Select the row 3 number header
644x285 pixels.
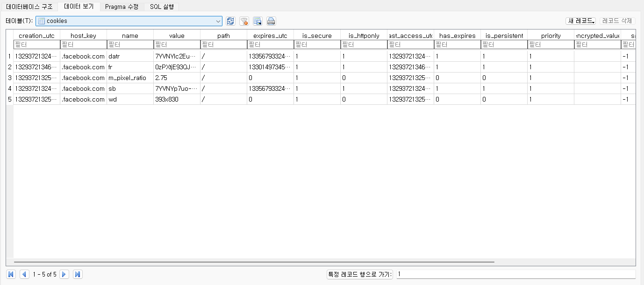click(x=10, y=78)
